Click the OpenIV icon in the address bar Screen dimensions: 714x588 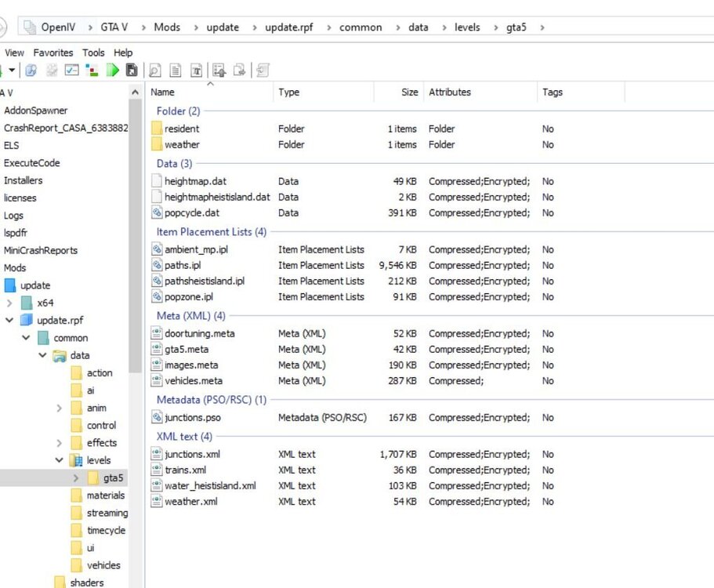point(30,26)
